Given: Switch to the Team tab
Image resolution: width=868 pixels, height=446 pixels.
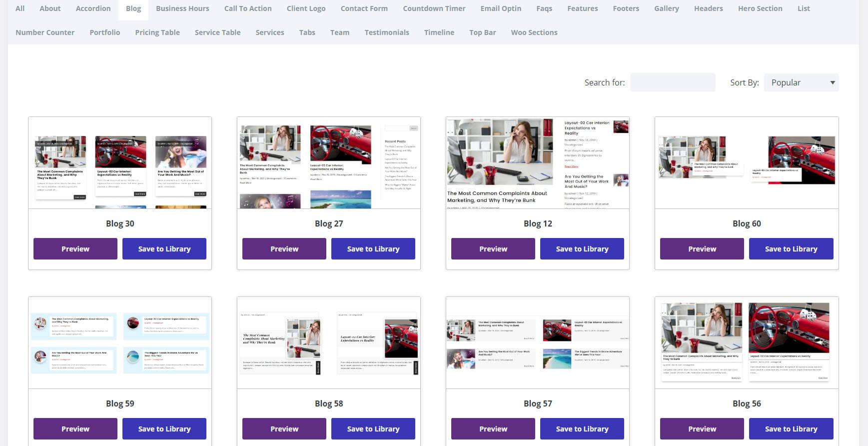Looking at the screenshot, I should coord(340,32).
